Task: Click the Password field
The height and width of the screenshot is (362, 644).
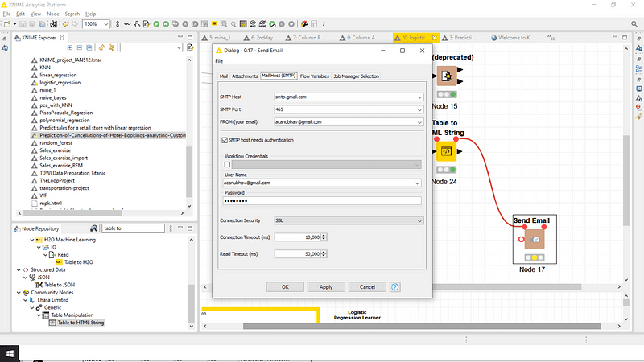Action: tap(322, 200)
